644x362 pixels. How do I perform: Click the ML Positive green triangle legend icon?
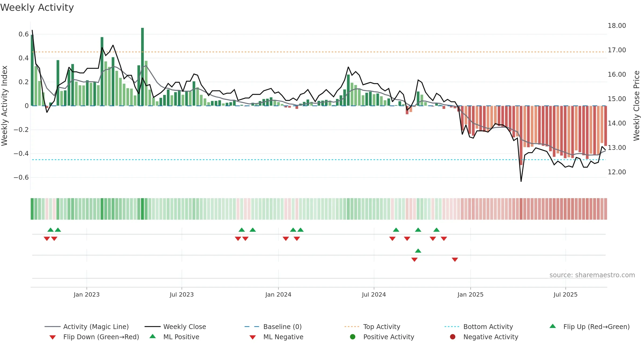[152, 336]
